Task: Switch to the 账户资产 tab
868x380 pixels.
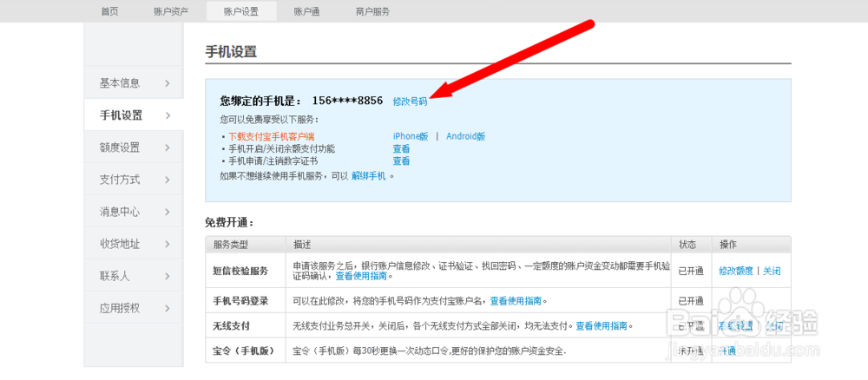Action: tap(171, 11)
